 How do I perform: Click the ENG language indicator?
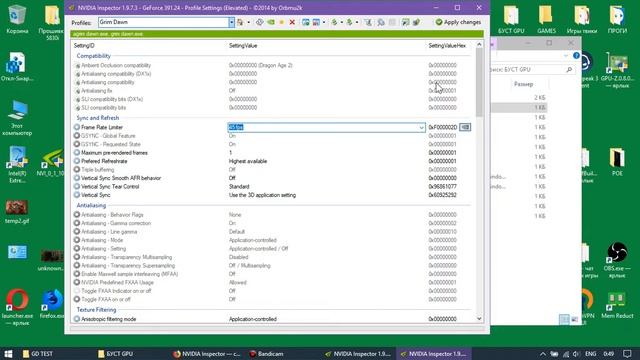[591, 354]
